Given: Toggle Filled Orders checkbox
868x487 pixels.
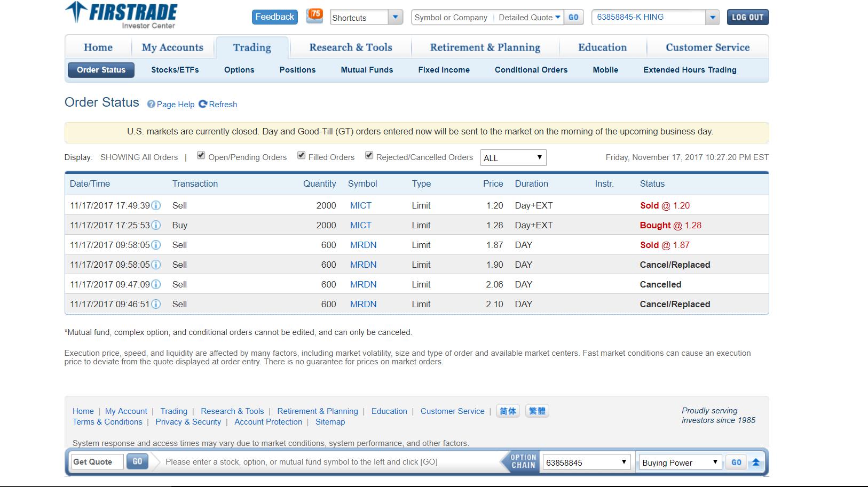Looking at the screenshot, I should (x=301, y=155).
